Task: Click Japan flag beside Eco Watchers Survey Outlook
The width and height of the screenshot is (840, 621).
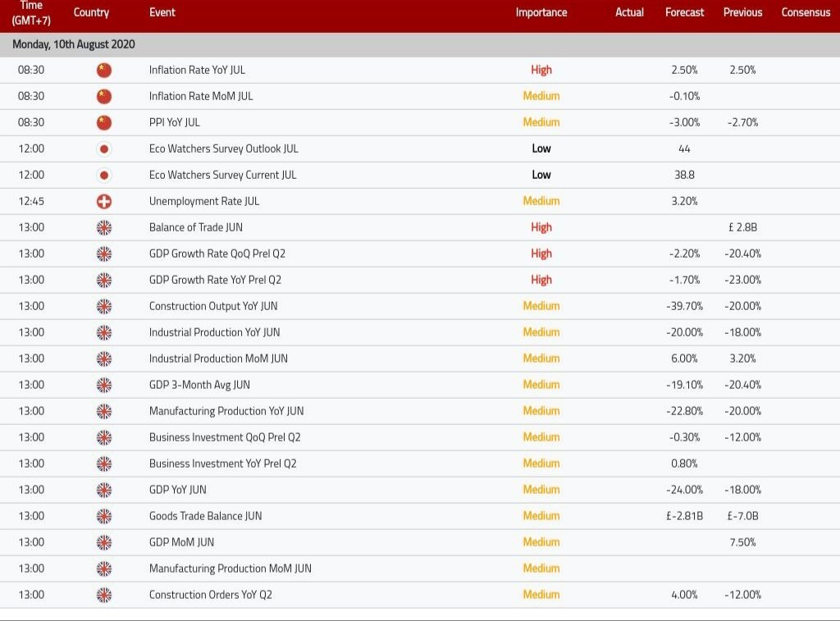Action: coord(104,148)
